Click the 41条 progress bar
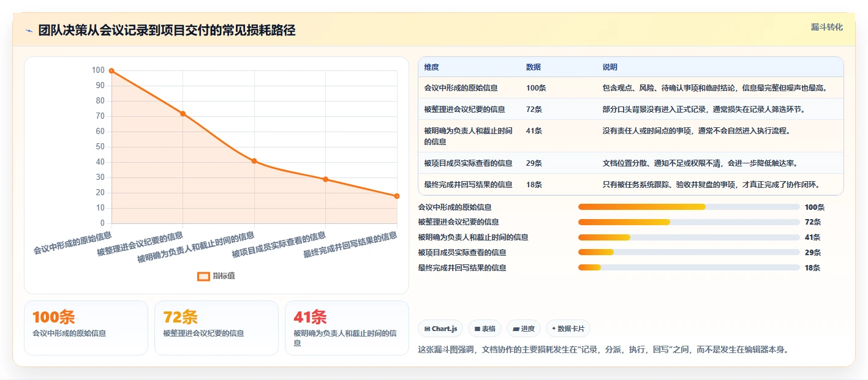 click(689, 237)
